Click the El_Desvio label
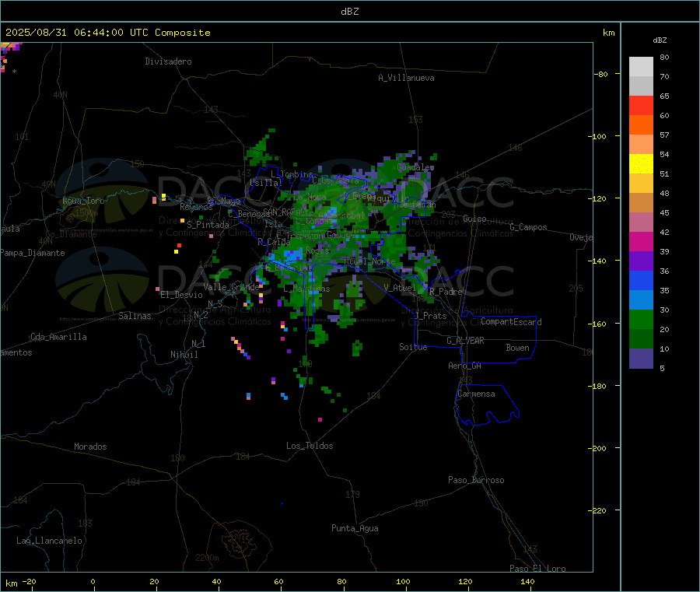The image size is (700, 592). [x=181, y=295]
